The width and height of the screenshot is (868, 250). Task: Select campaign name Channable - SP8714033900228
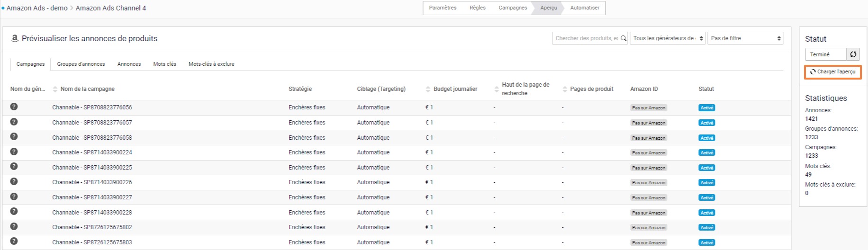[x=92, y=213]
